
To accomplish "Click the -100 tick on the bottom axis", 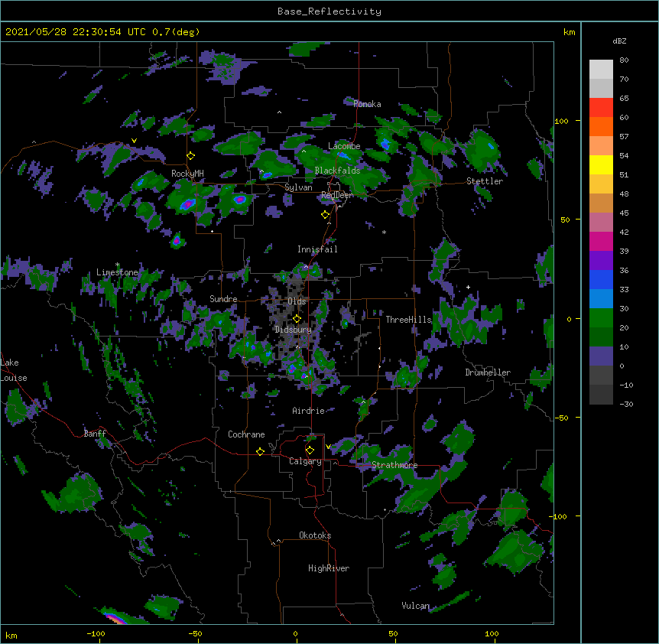I will tap(96, 633).
